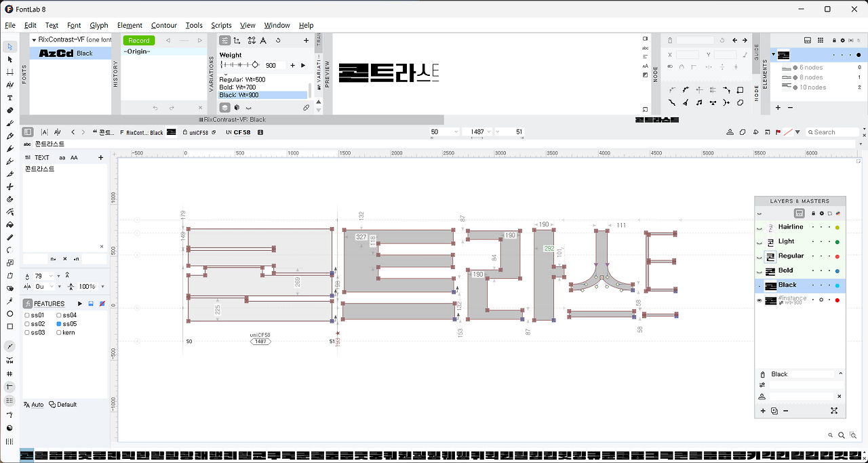Uncheck the ss05 feature

click(x=59, y=324)
